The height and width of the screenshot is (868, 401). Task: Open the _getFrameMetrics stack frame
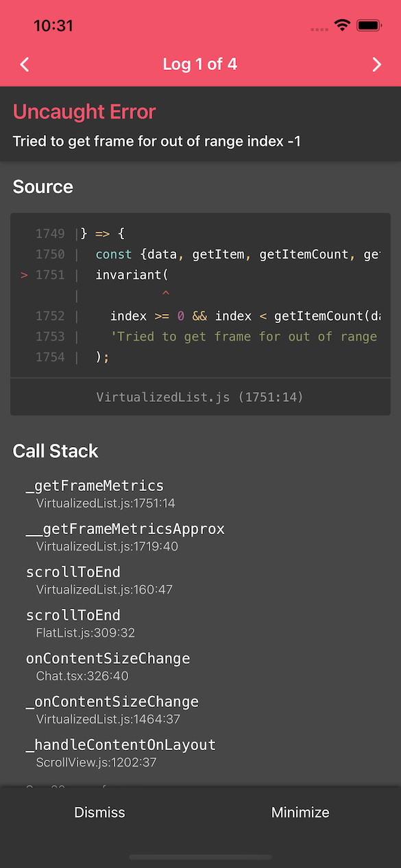(95, 485)
